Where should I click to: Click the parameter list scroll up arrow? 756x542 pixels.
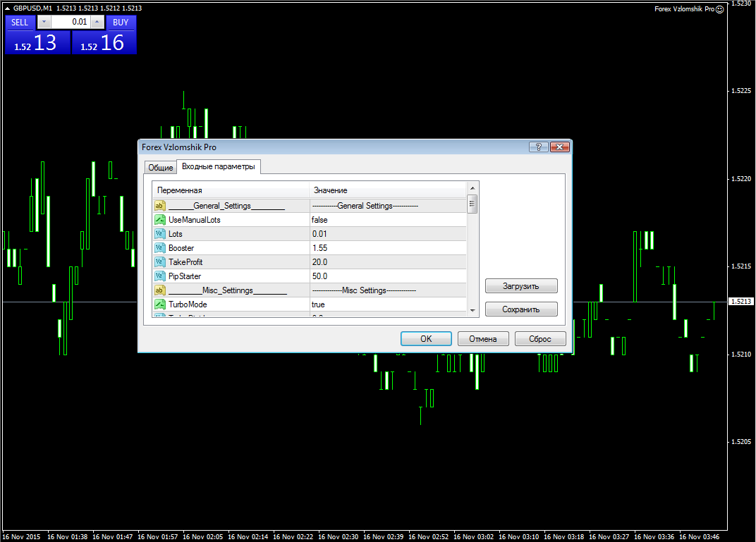(x=472, y=188)
